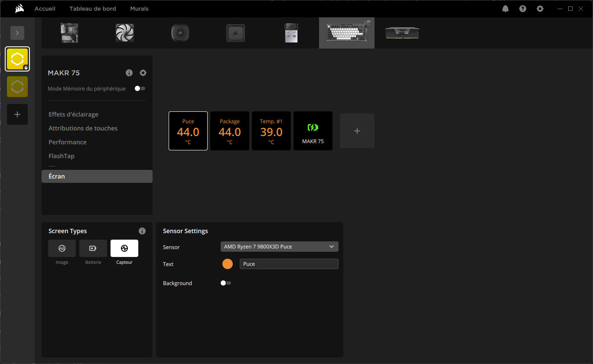This screenshot has width=593, height=364.
Task: Select the USB wireless dongle device
Action: pyautogui.click(x=291, y=33)
